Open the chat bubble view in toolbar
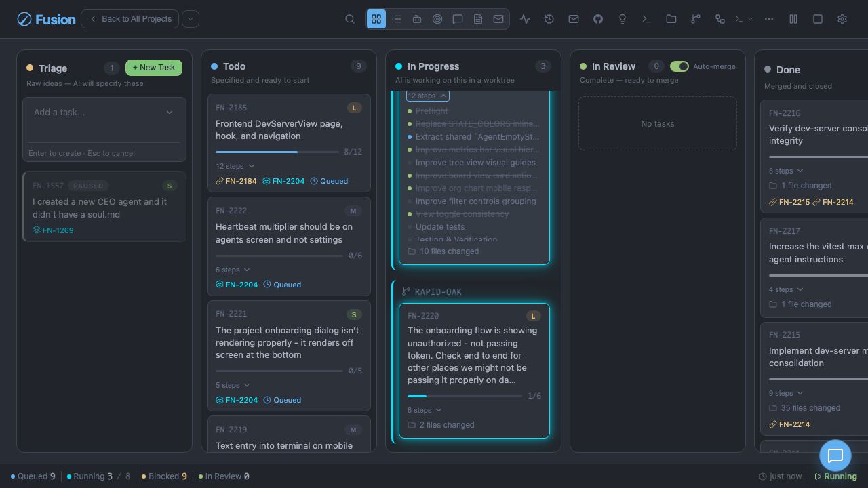 [458, 19]
